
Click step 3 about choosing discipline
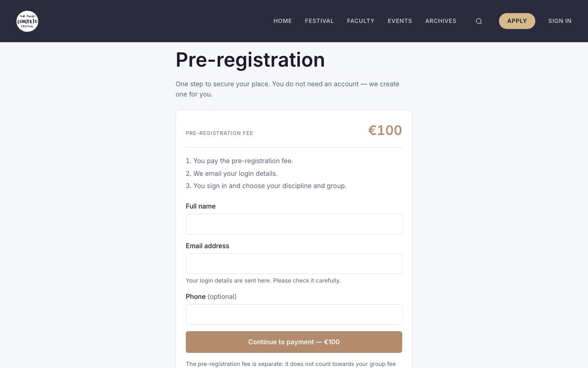tap(266, 186)
